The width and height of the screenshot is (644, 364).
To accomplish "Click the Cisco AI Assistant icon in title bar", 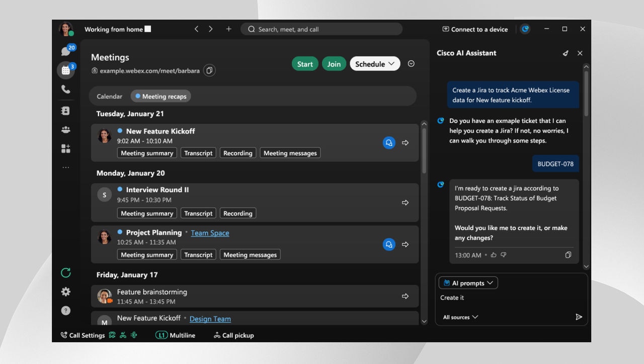I will (x=525, y=29).
